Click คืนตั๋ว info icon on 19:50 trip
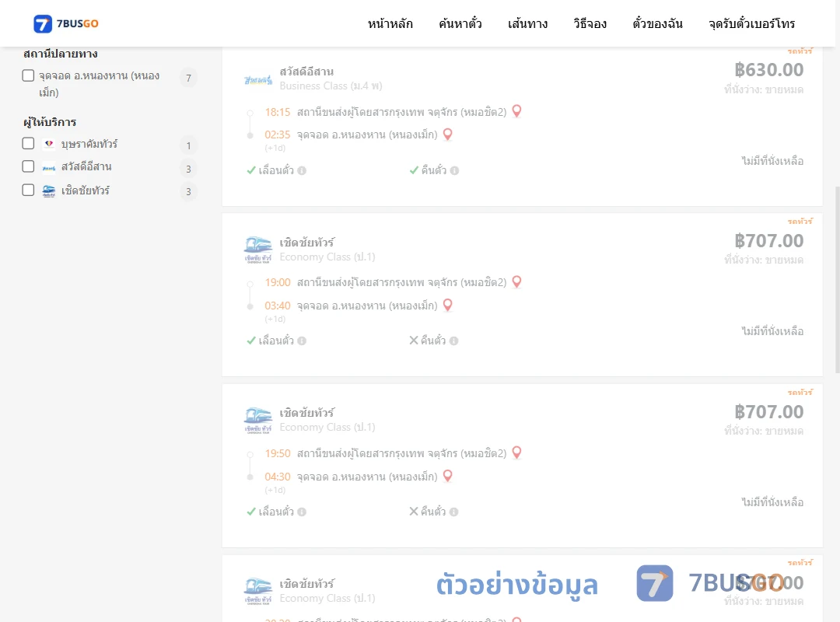 tap(453, 512)
